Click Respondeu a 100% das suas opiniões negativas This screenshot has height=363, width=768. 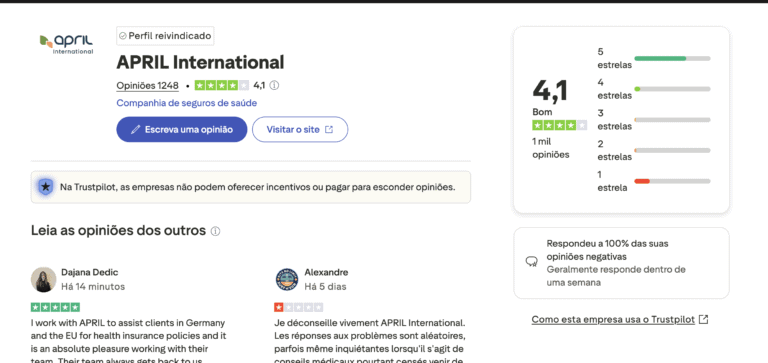point(607,250)
